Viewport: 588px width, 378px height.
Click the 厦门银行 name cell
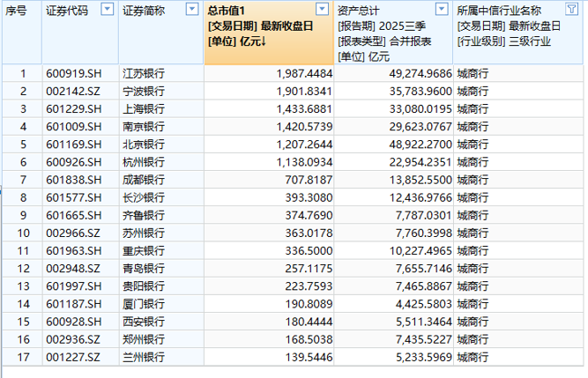coord(143,303)
